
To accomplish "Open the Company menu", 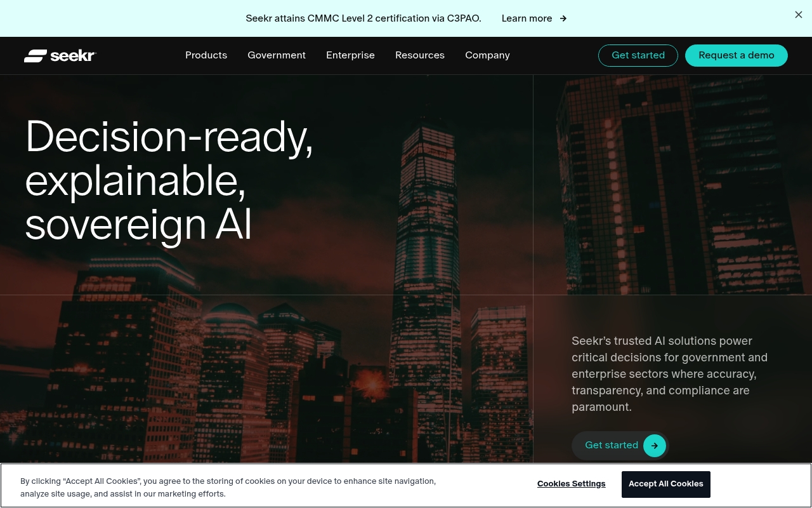I will (487, 55).
